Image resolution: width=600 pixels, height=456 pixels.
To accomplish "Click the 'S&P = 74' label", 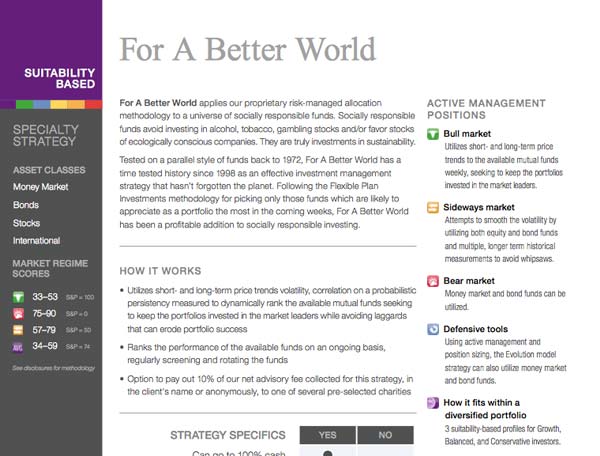I will (78, 347).
